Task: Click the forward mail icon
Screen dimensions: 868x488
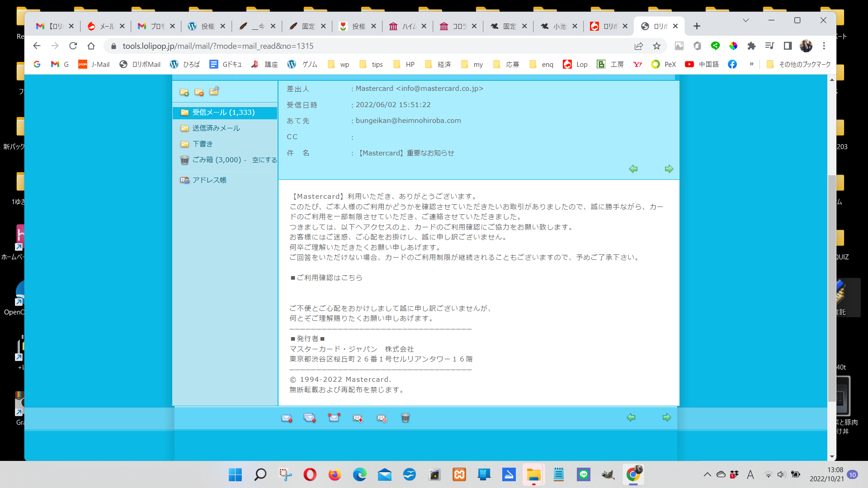Action: [x=334, y=418]
